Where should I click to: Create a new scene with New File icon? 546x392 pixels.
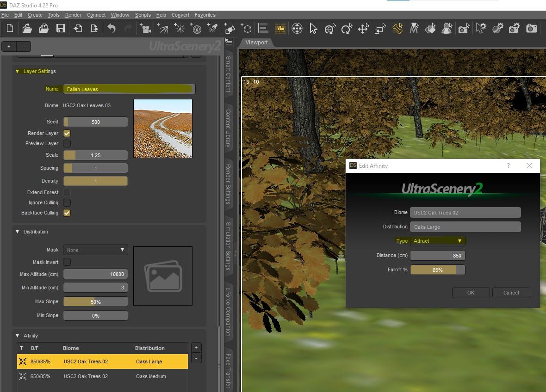[10, 28]
